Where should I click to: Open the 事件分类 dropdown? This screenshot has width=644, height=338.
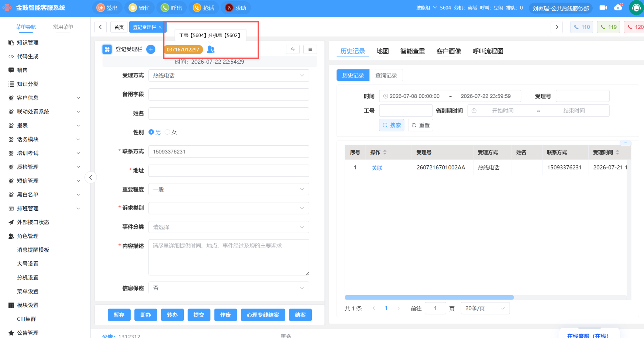[x=229, y=227]
